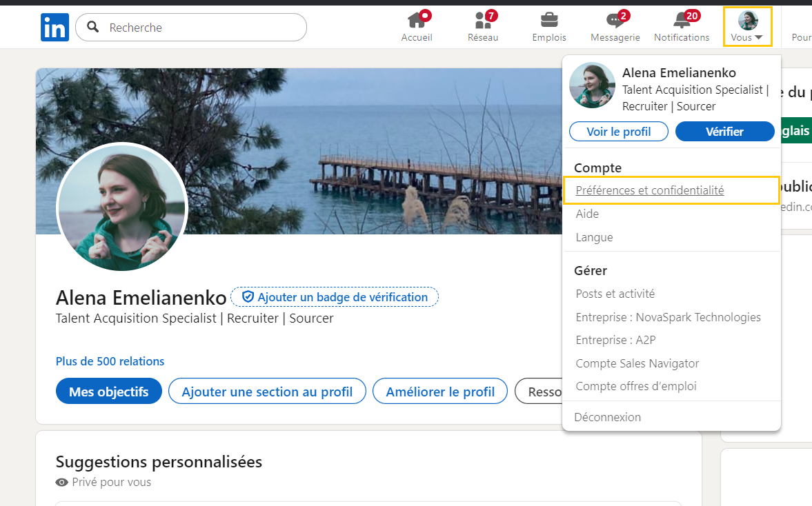Open Posts et activité
Image resolution: width=812 pixels, height=506 pixels.
click(615, 294)
